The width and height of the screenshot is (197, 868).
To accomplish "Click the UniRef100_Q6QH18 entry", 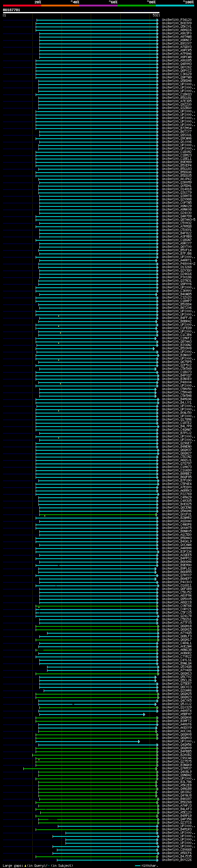I will click(x=177, y=626).
